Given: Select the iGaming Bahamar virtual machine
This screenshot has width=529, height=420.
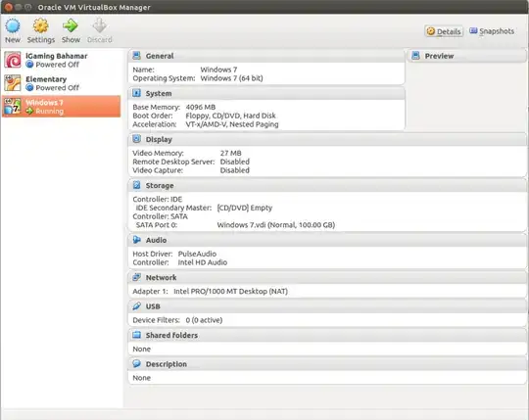Looking at the screenshot, I should [62, 60].
